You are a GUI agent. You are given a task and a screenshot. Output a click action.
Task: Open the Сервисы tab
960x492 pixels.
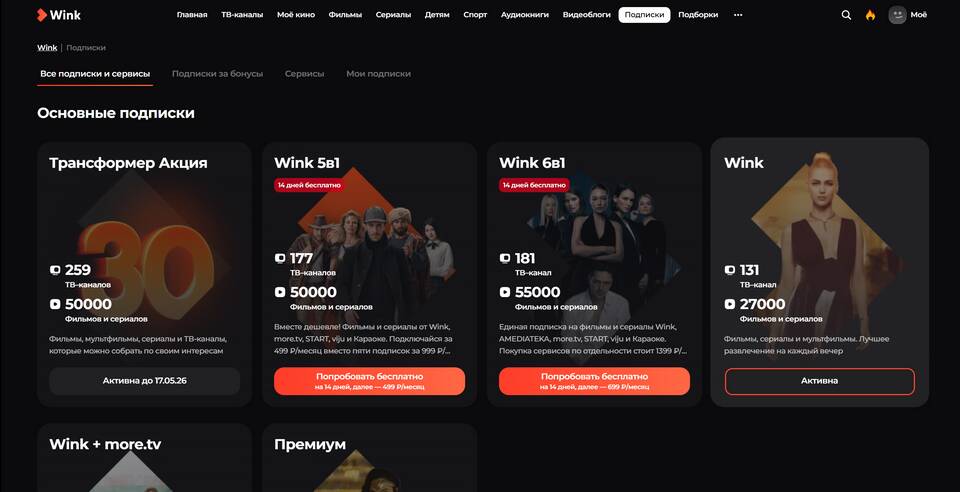pos(304,73)
